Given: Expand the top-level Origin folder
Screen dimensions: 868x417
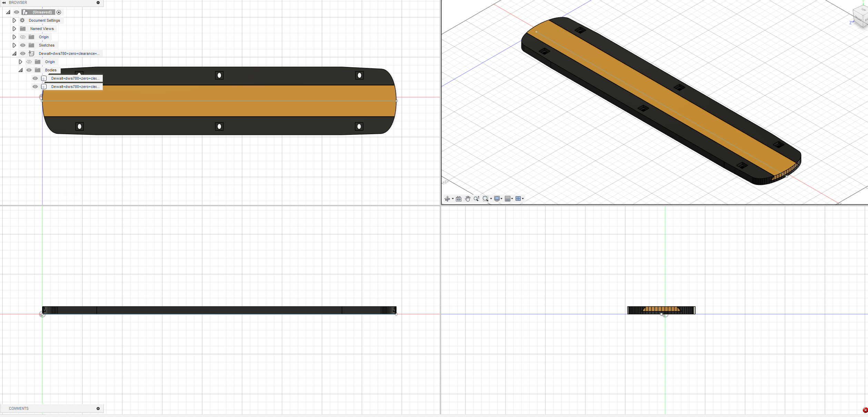Looking at the screenshot, I should [x=14, y=37].
